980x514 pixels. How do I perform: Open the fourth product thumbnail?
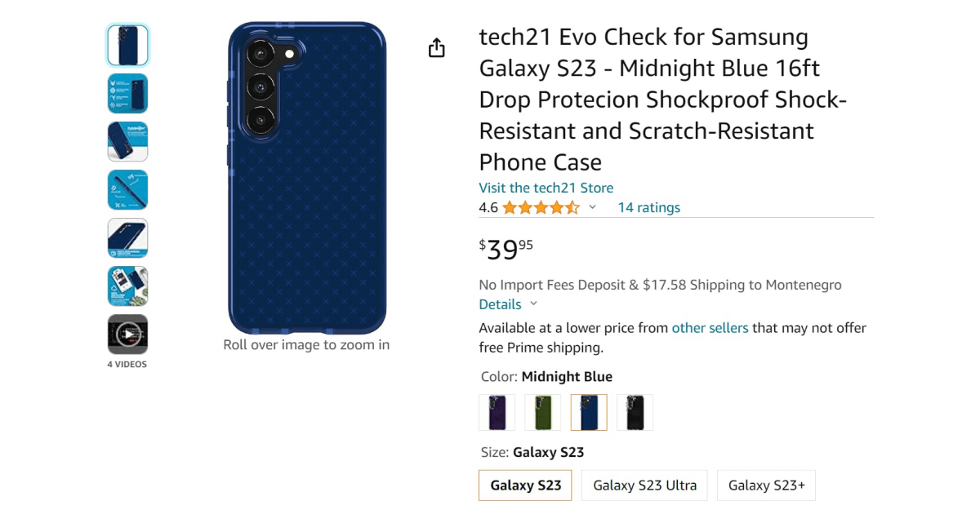[127, 189]
